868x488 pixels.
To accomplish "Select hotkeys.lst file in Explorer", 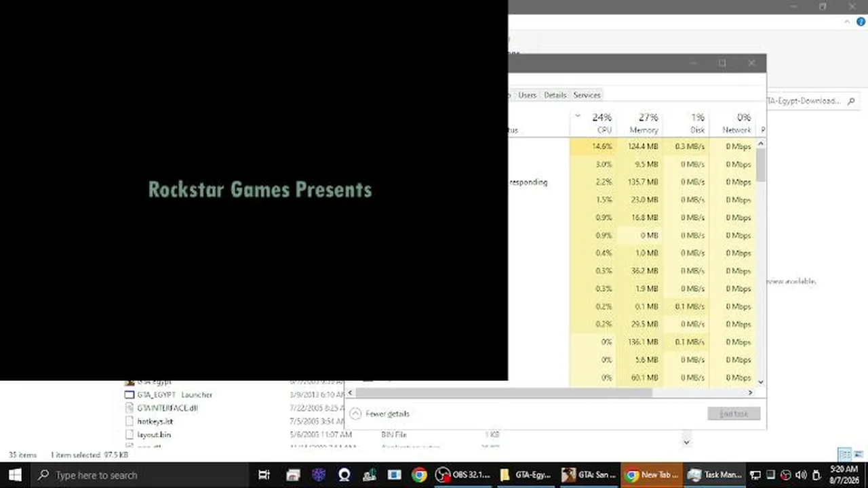I will [x=155, y=421].
